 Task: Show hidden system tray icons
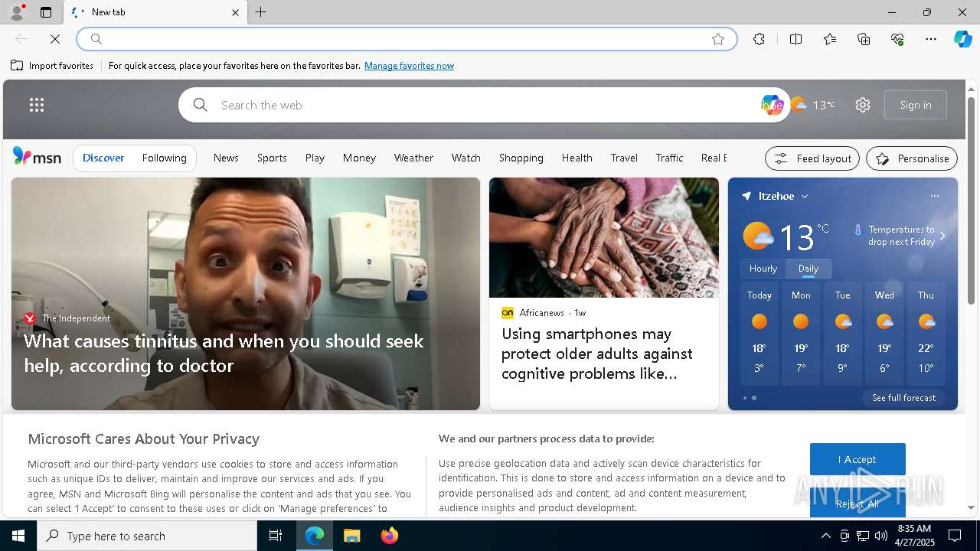(x=825, y=536)
